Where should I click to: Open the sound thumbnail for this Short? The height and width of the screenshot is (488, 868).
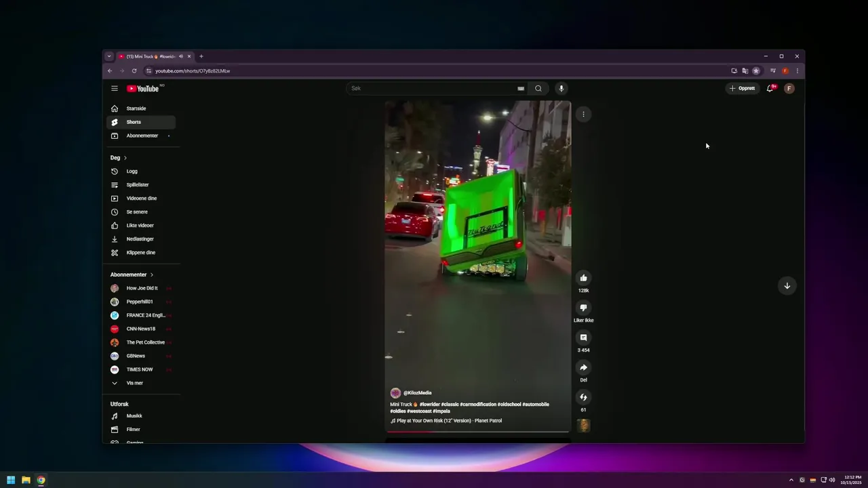tap(583, 426)
